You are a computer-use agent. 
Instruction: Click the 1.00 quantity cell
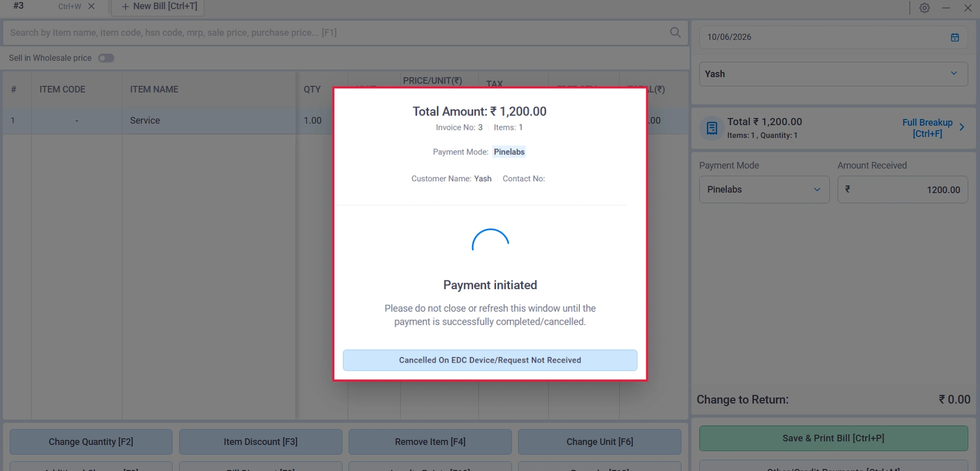(313, 121)
